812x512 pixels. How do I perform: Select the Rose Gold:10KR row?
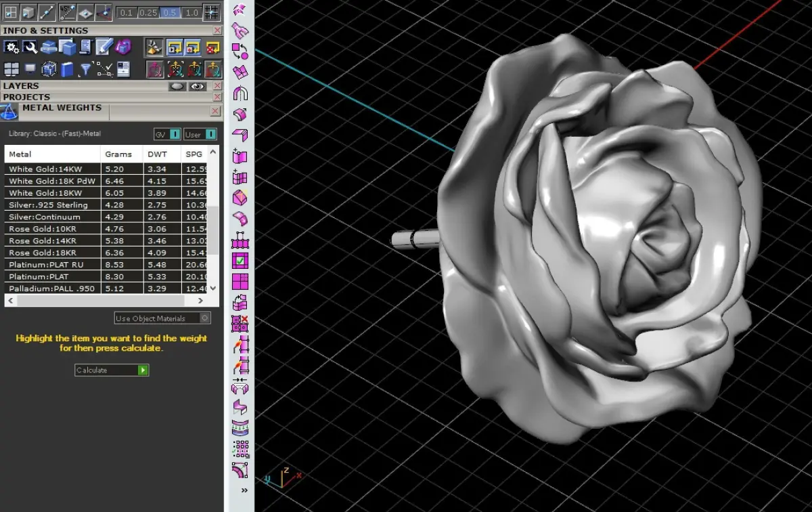(106, 229)
